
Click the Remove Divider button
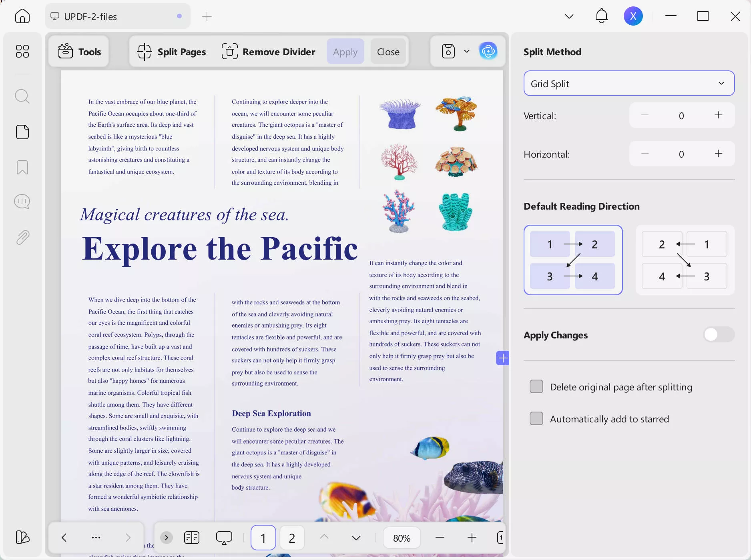click(x=269, y=52)
